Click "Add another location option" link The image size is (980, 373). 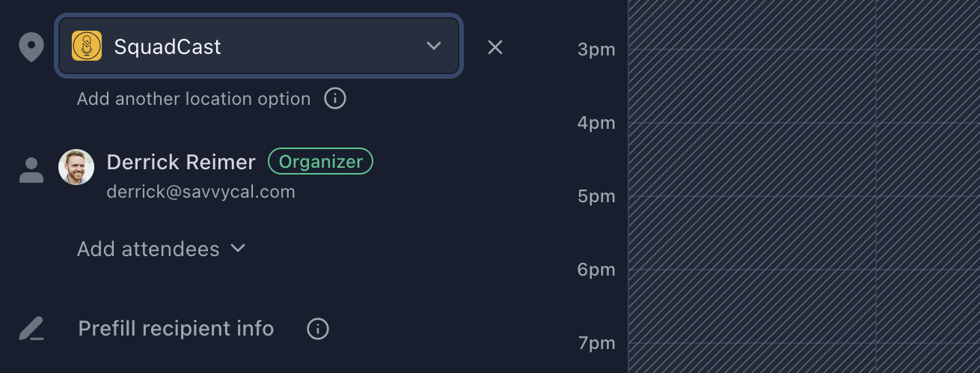pos(193,99)
